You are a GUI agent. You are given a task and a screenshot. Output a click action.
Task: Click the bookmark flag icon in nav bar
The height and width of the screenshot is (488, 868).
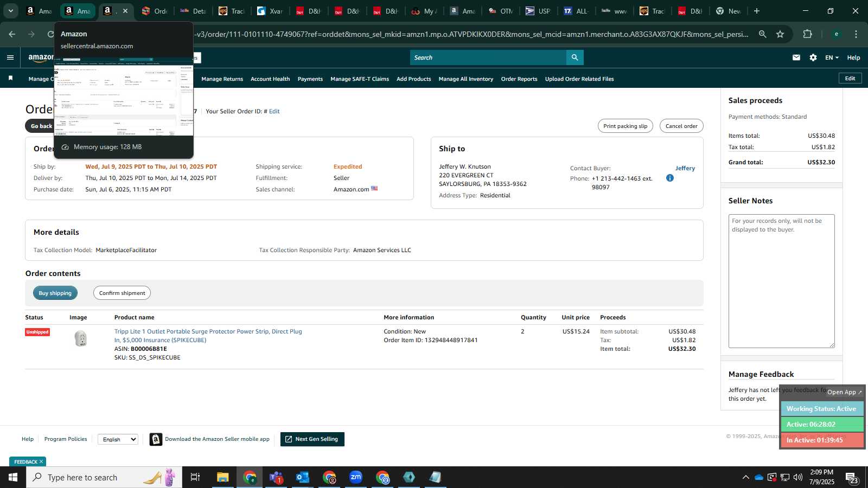10,79
